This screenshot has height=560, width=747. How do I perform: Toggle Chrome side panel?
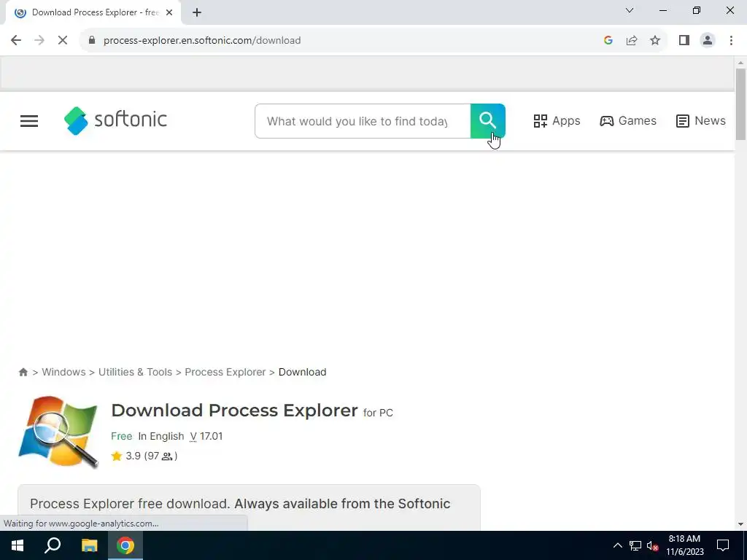coord(684,41)
